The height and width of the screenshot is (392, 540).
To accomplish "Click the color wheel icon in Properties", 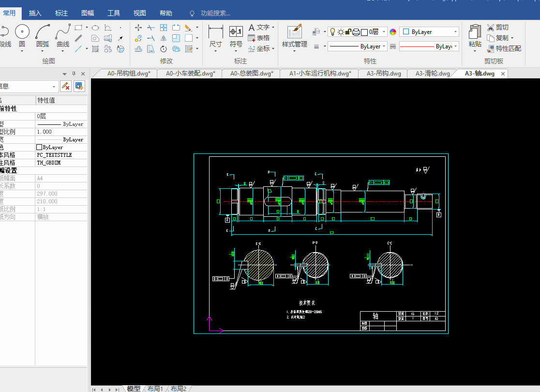I will (x=393, y=32).
